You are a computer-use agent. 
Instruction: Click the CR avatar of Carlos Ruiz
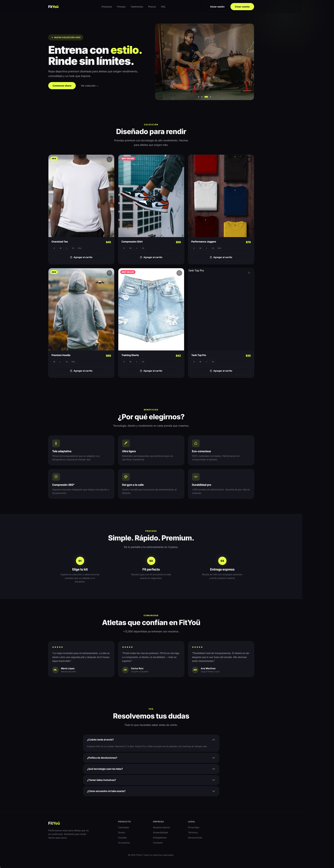tap(125, 670)
